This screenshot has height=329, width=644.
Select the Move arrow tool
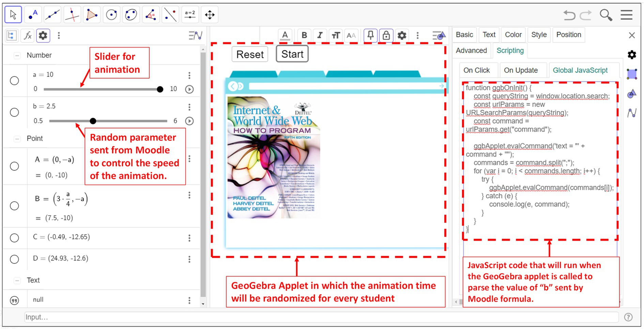[13, 15]
